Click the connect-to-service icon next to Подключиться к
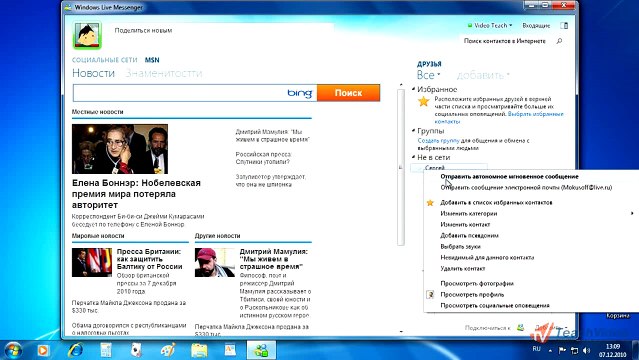 (520, 327)
